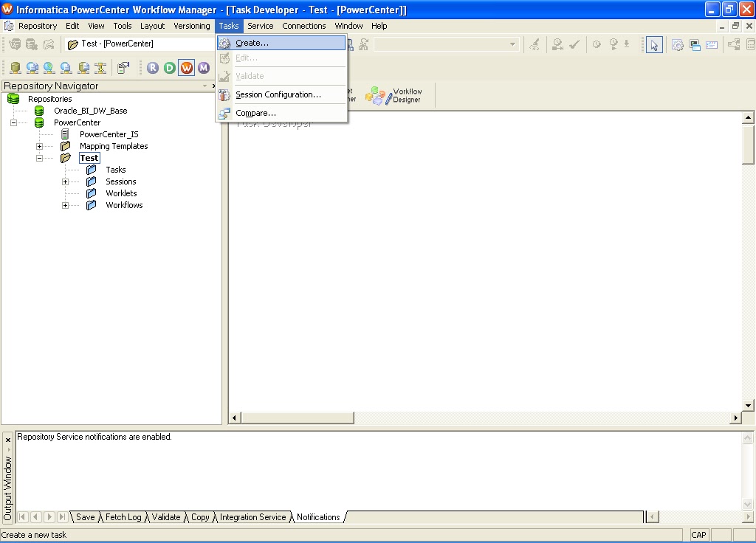The image size is (756, 543).
Task: Launch the Designer using the green D icon
Action: point(168,67)
